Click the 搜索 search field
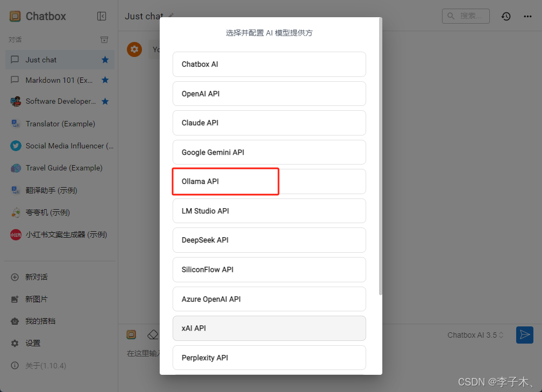Screen dimensions: 542x392 pos(466,16)
